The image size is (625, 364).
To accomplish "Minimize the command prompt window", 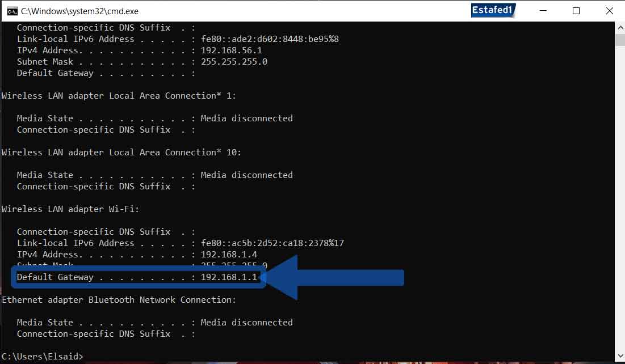I will tap(544, 10).
